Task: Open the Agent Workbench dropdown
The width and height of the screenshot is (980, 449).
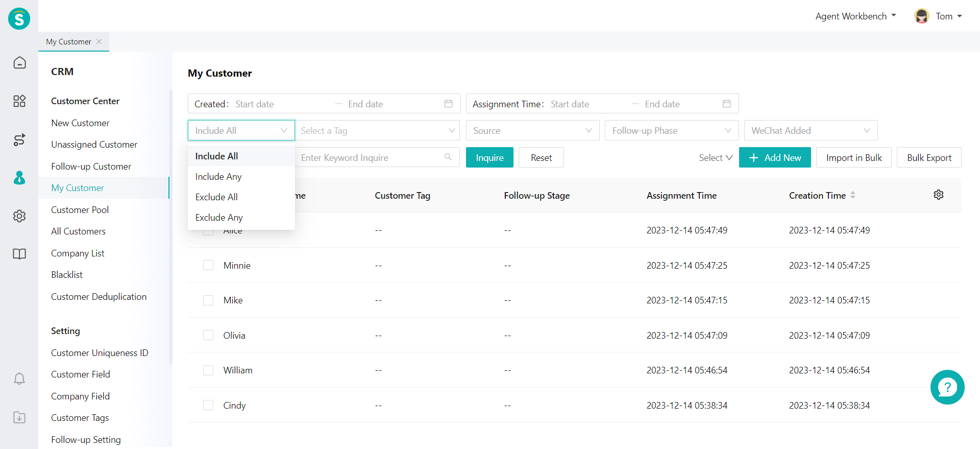Action: tap(856, 16)
